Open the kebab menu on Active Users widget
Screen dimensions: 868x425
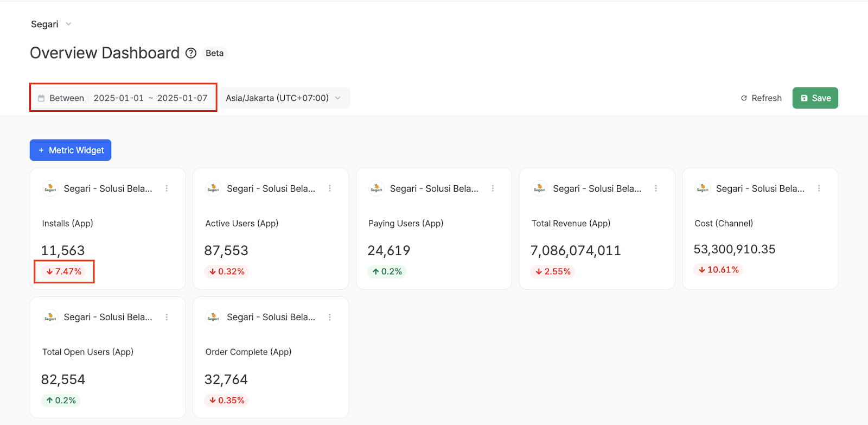pyautogui.click(x=330, y=188)
